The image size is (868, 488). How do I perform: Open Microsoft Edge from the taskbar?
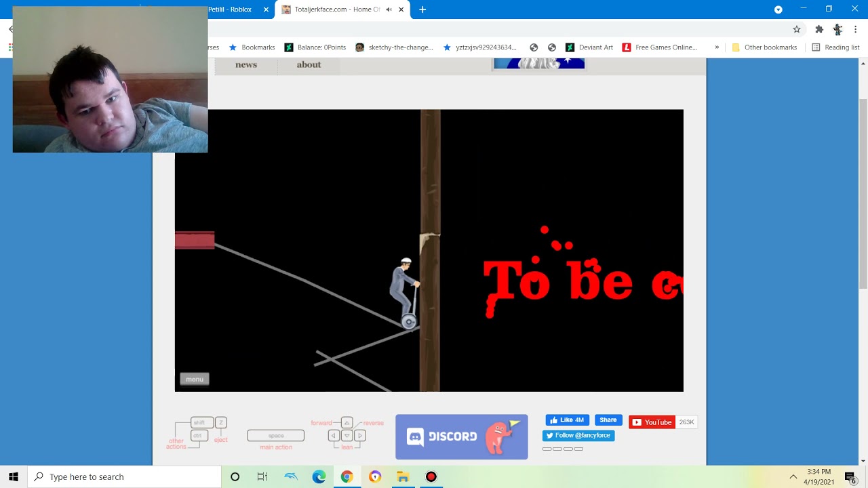click(x=319, y=476)
